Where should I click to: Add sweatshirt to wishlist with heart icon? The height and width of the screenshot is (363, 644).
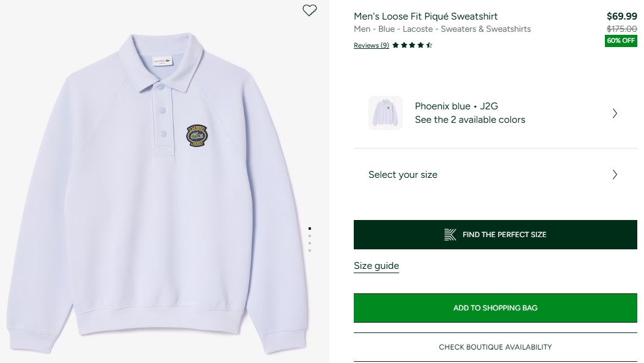click(x=310, y=10)
